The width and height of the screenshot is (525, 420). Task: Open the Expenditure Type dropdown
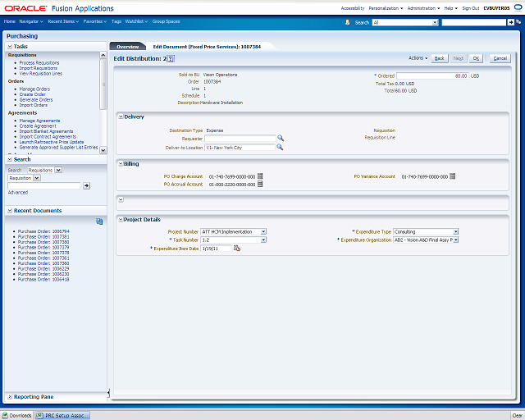[x=456, y=232]
